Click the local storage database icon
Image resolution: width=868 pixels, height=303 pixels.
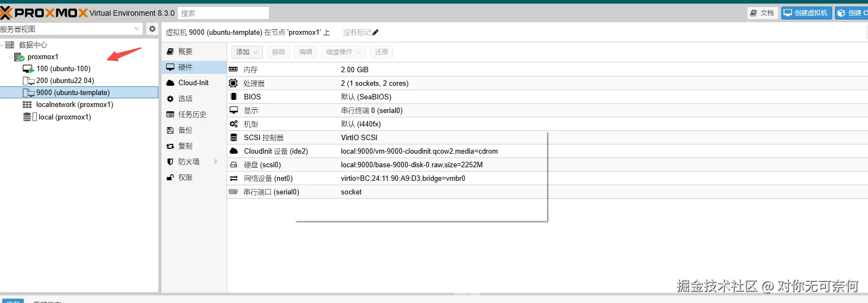[27, 117]
